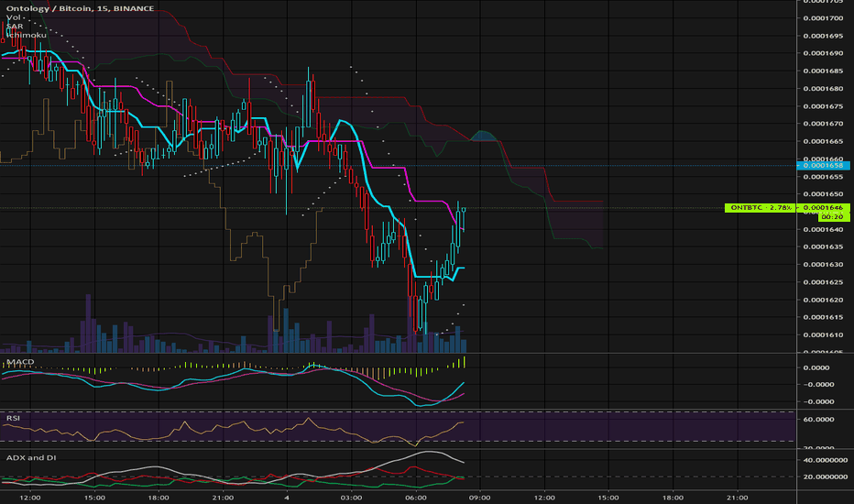The width and height of the screenshot is (854, 504).
Task: Click the 0.0001695 price axis label
Action: 823,36
